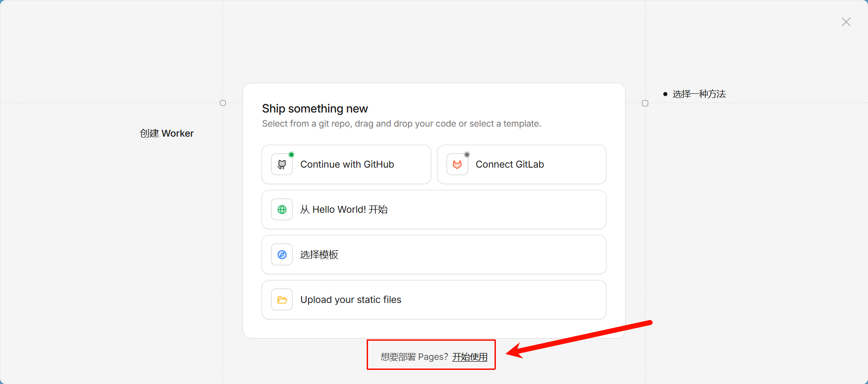
Task: Close the Create Worker dialog with X
Action: [x=846, y=22]
